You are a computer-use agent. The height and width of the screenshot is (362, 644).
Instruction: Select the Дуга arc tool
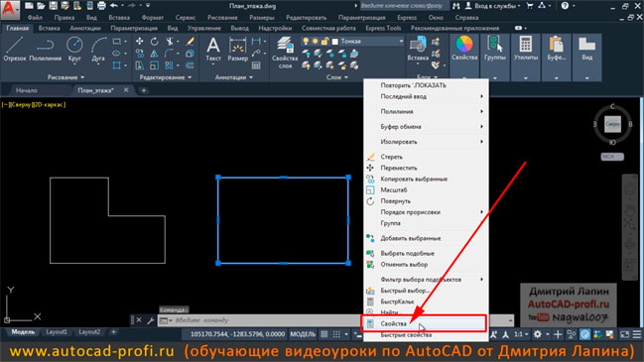(98, 50)
